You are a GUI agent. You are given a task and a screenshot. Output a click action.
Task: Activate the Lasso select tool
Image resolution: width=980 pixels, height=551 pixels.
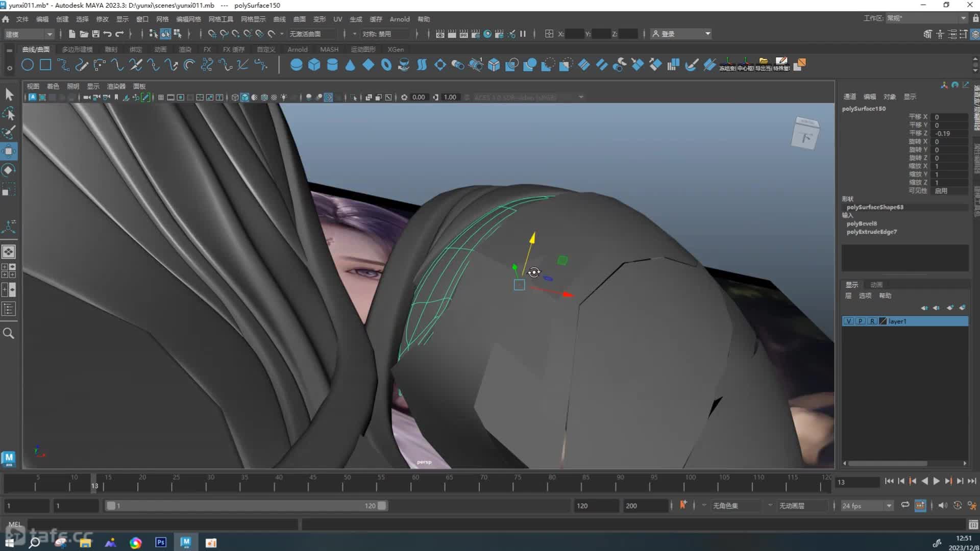coord(9,113)
